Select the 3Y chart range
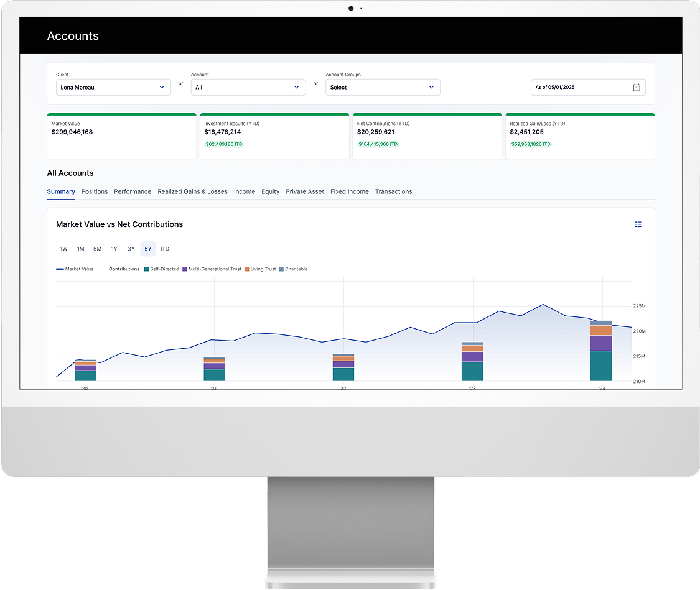The width and height of the screenshot is (700, 590). coord(131,249)
